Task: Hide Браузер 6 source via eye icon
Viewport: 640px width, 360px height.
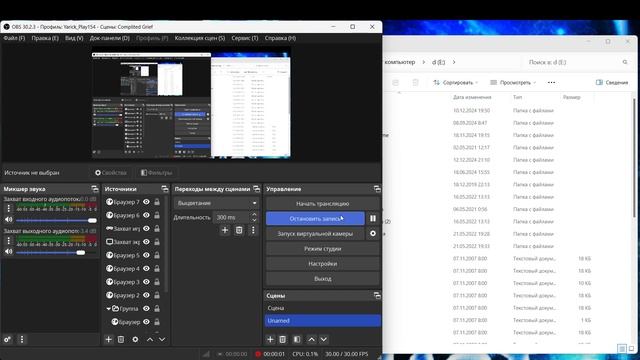Action: pos(146,215)
